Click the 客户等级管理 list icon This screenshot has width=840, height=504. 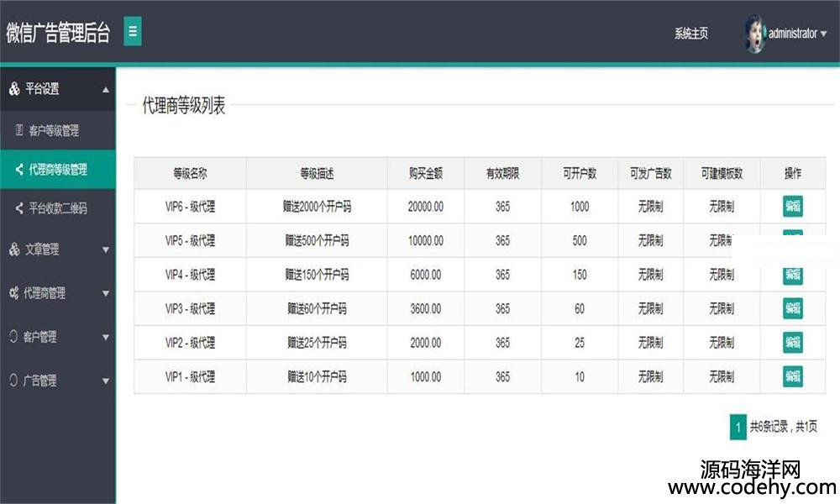(x=19, y=131)
